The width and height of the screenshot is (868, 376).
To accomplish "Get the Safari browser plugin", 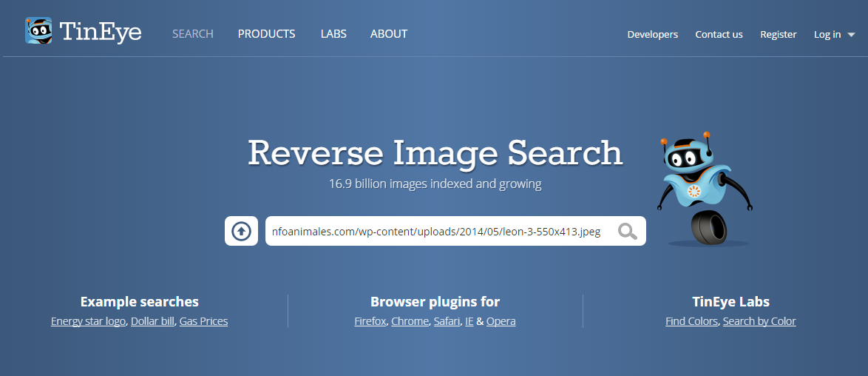I will coord(447,321).
